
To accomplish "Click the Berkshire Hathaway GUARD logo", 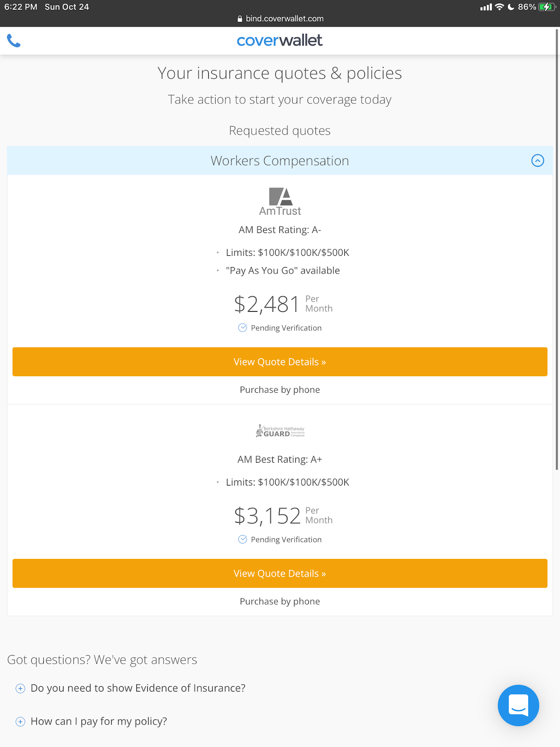I will pyautogui.click(x=280, y=431).
